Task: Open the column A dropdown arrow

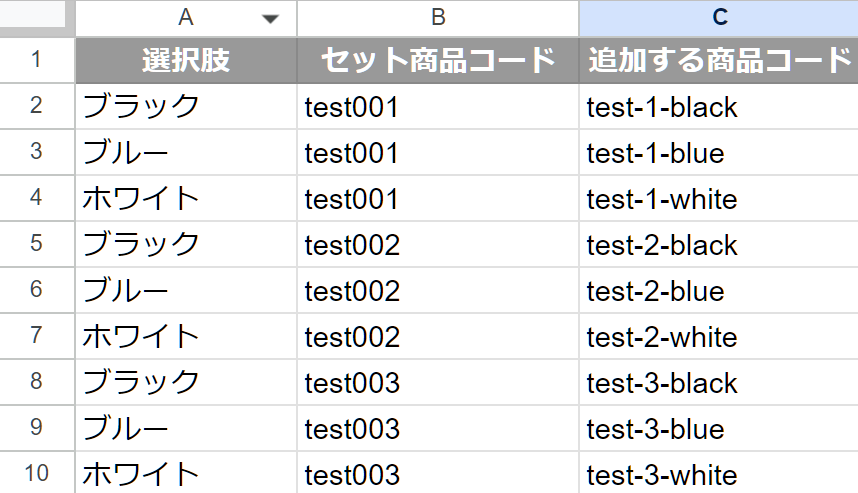Action: click(269, 19)
